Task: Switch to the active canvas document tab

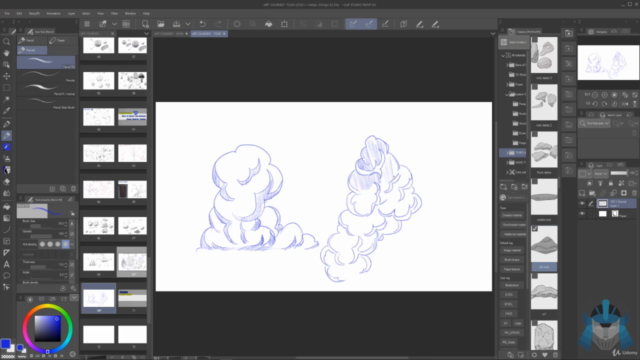Action: 209,33
